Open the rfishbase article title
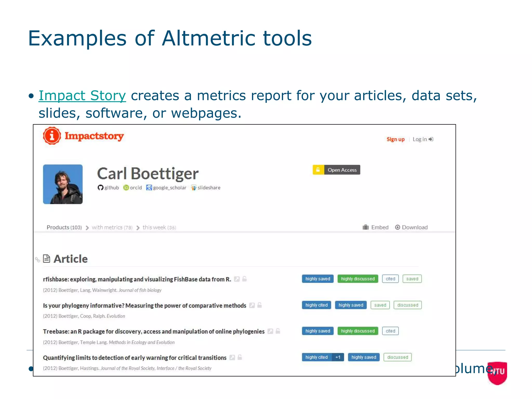Screen dimensions: 532x399 point(137,279)
